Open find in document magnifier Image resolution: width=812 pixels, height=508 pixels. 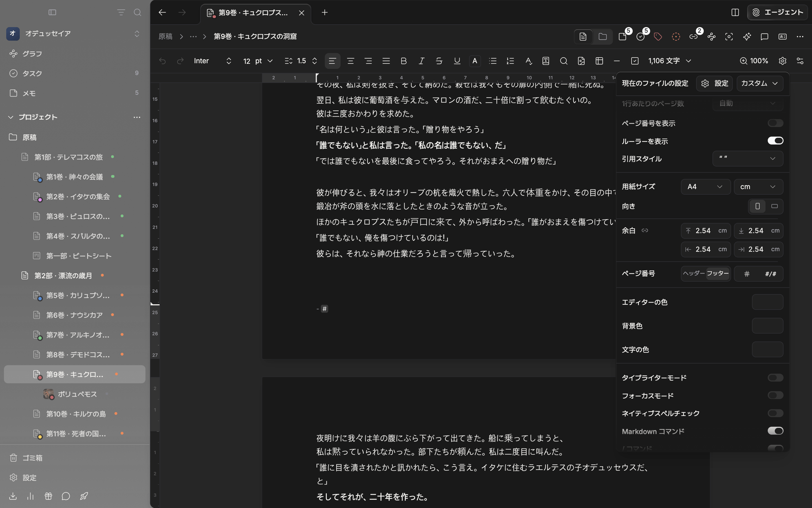[x=564, y=61]
